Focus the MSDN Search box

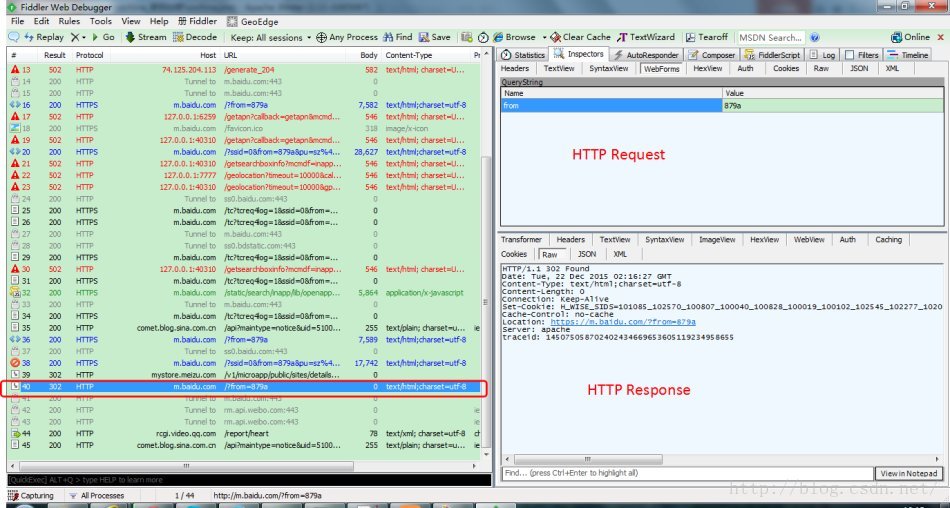[x=771, y=37]
